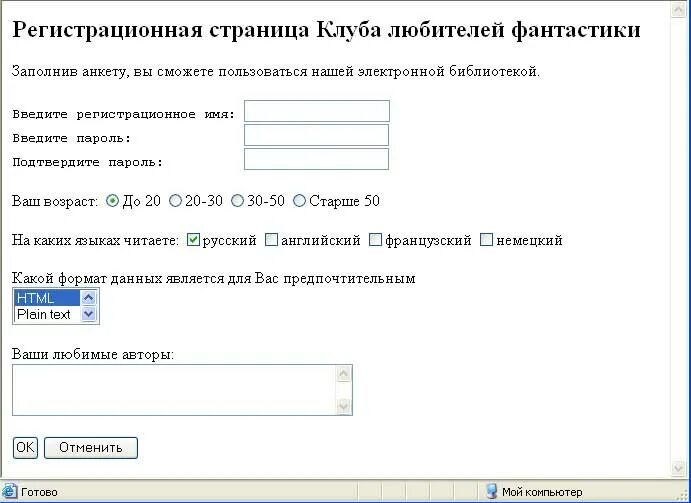Click the page heading 'Регистрационная страница Клуба любителей фантастики'

(x=326, y=30)
